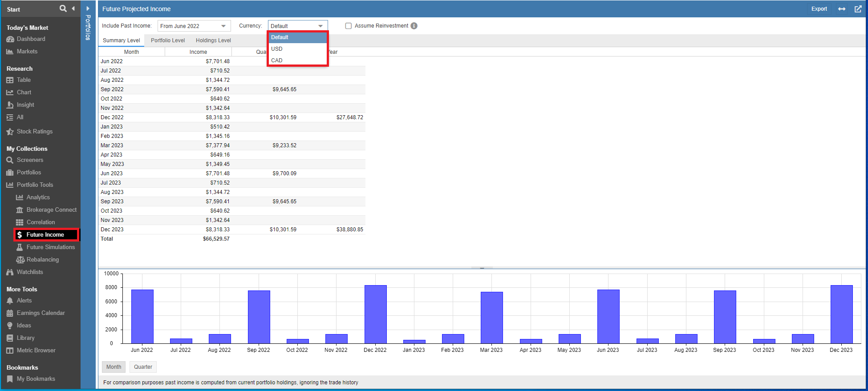Enable the Assume Reinvestment checkbox
Image resolution: width=868 pixels, height=391 pixels.
pyautogui.click(x=349, y=26)
